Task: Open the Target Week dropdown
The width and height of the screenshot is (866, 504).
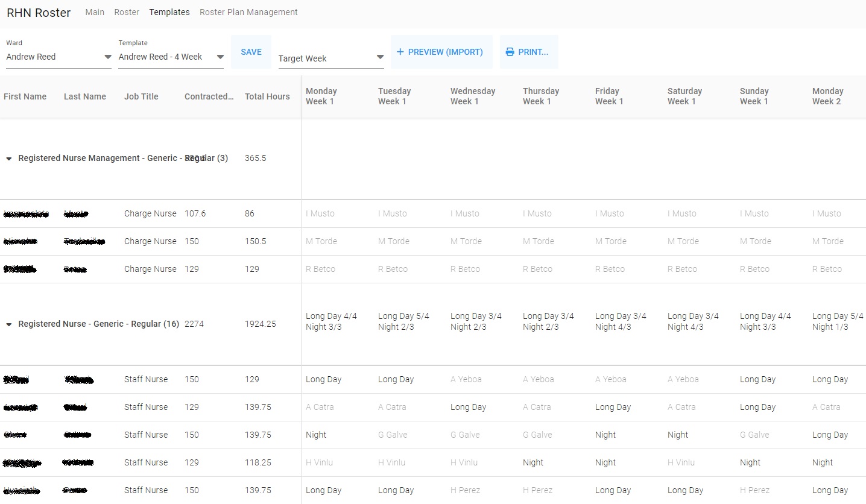Action: pyautogui.click(x=331, y=58)
